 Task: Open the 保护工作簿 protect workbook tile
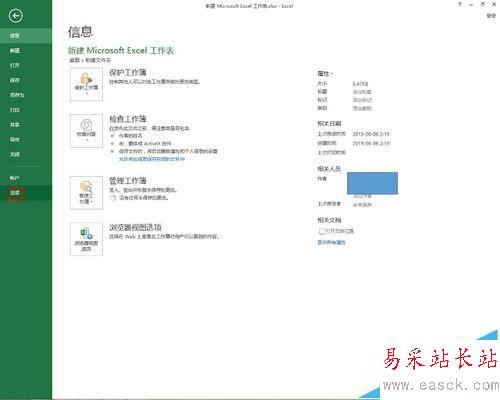[86, 84]
